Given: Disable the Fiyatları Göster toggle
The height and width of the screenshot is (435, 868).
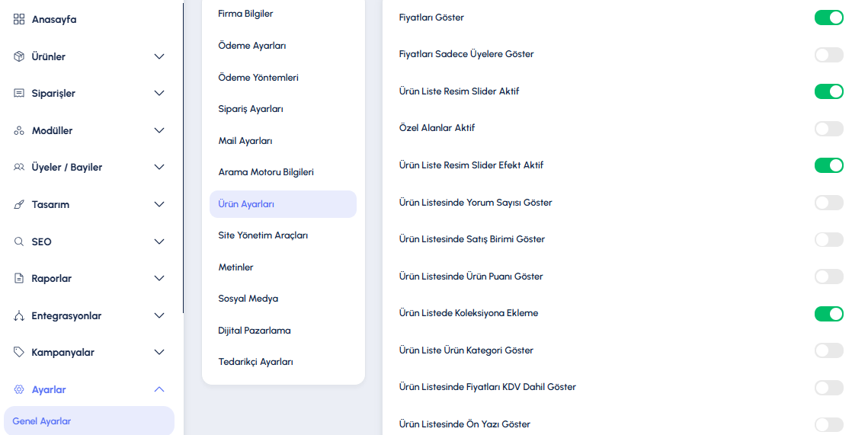Looking at the screenshot, I should point(828,18).
